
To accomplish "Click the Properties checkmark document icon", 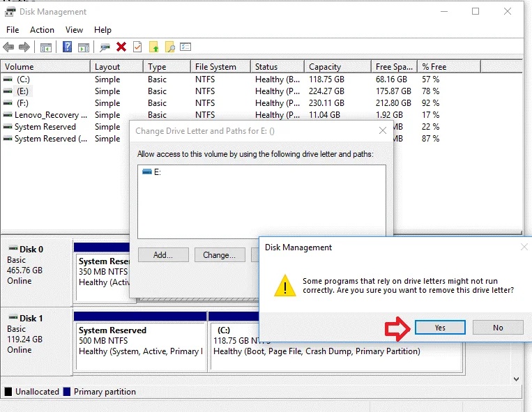I will [x=137, y=47].
